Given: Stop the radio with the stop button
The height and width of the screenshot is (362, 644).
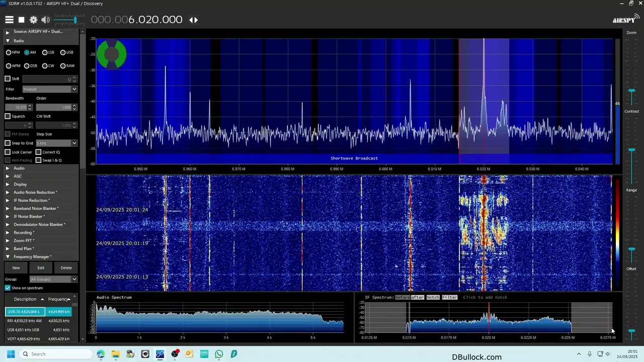Looking at the screenshot, I should click(21, 20).
